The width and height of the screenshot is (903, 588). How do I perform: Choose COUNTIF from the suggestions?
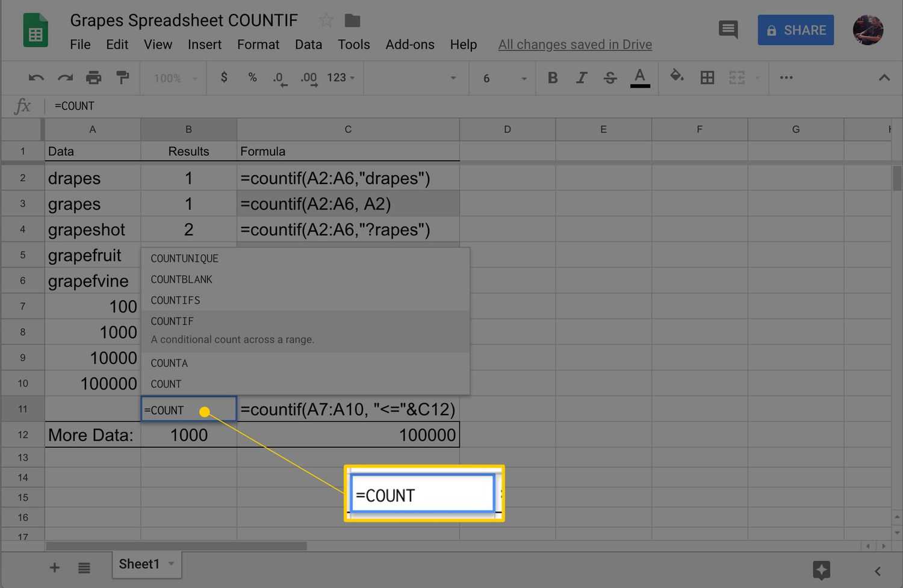point(305,331)
